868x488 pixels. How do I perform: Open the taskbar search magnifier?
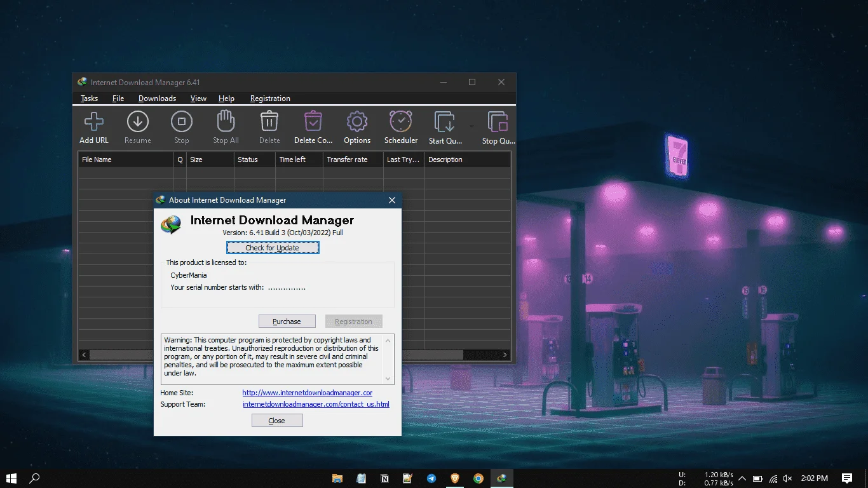coord(35,478)
